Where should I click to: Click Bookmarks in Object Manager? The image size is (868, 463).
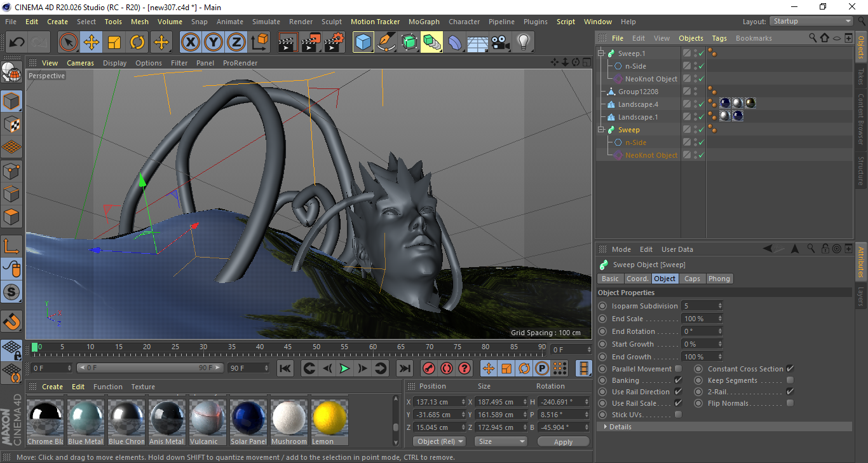[754, 38]
